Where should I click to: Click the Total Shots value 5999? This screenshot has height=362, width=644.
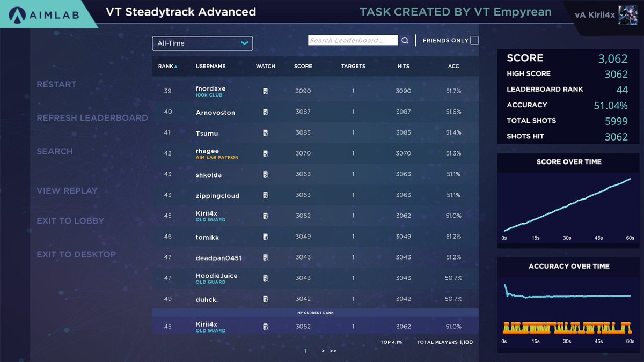[x=616, y=121]
